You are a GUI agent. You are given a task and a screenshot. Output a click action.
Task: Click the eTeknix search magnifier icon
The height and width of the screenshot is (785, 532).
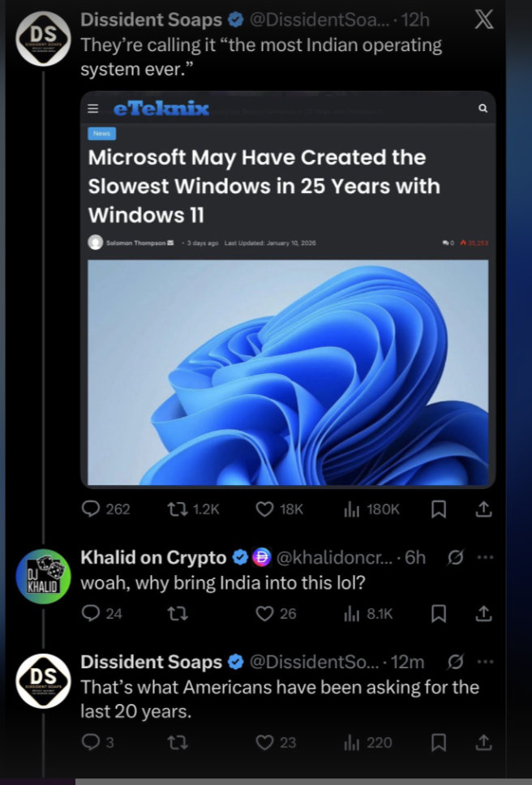point(483,108)
